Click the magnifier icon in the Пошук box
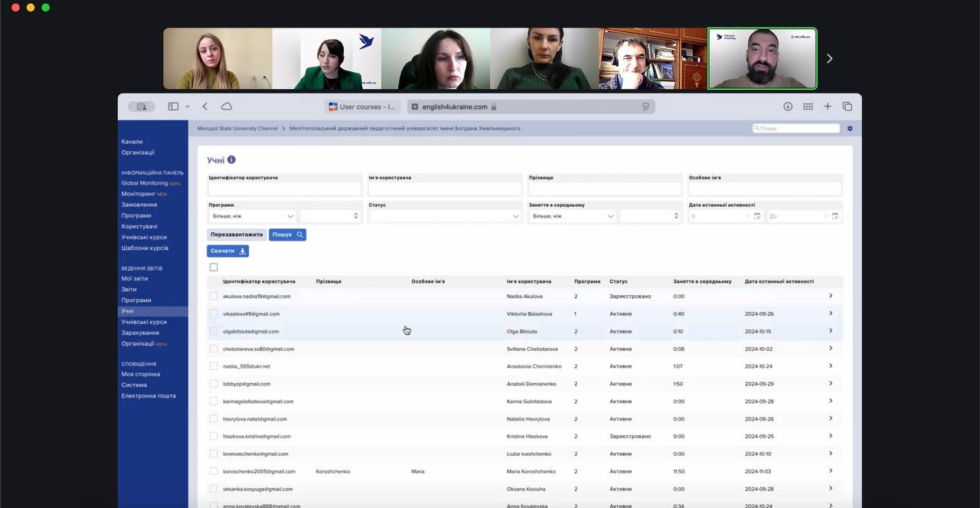 [x=756, y=129]
